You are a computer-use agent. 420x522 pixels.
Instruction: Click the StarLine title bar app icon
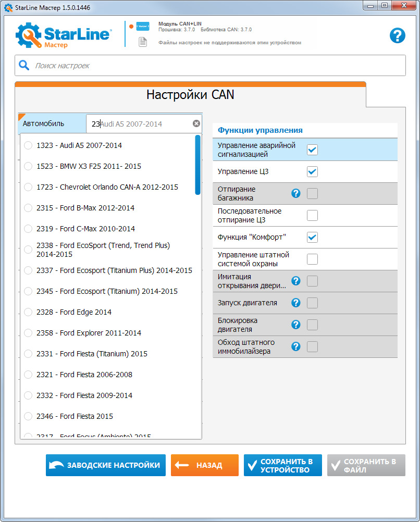pyautogui.click(x=8, y=7)
